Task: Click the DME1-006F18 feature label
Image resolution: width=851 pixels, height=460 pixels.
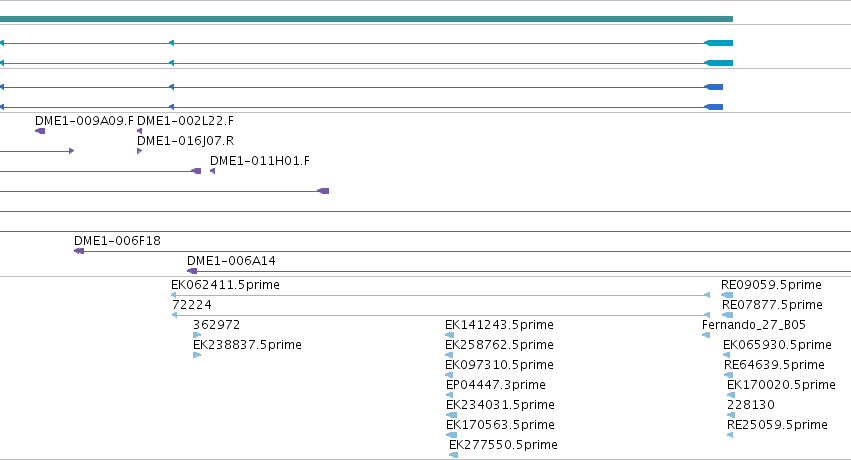Action: (x=117, y=240)
